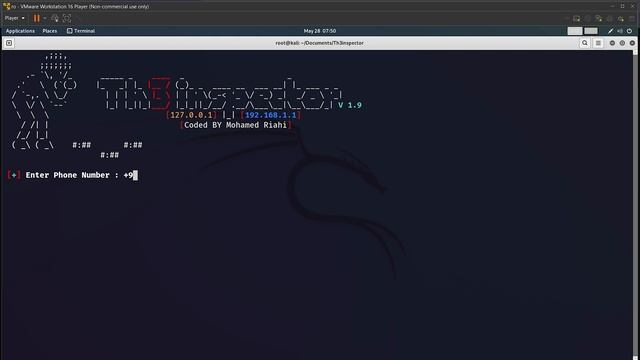
Task: Click the VMware CD/DVD device icon
Action: (x=587, y=18)
